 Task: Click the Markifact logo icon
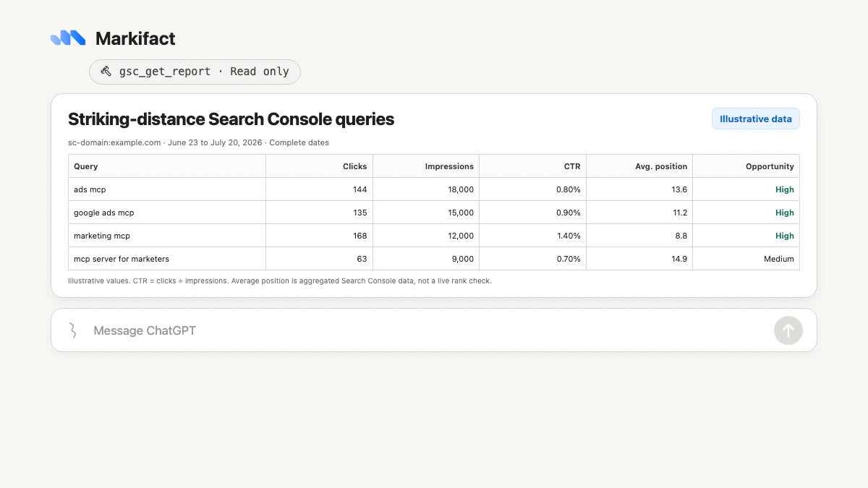click(x=68, y=38)
